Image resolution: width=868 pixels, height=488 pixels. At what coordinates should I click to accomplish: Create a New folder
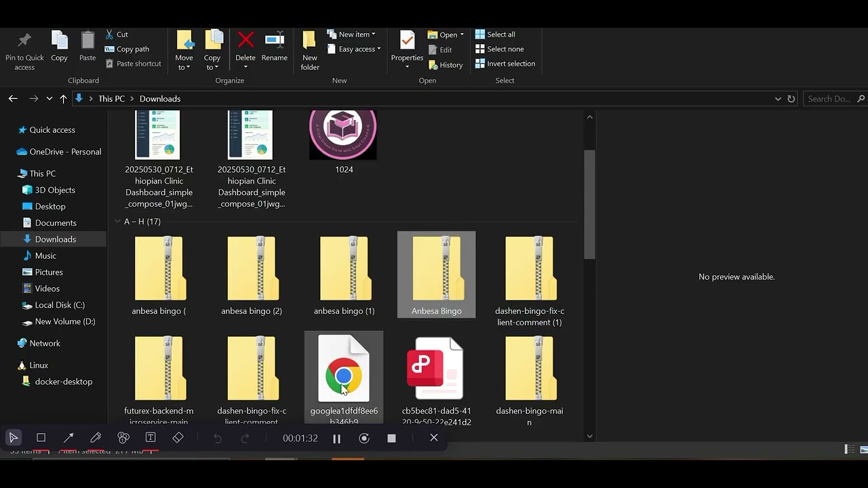(x=310, y=51)
